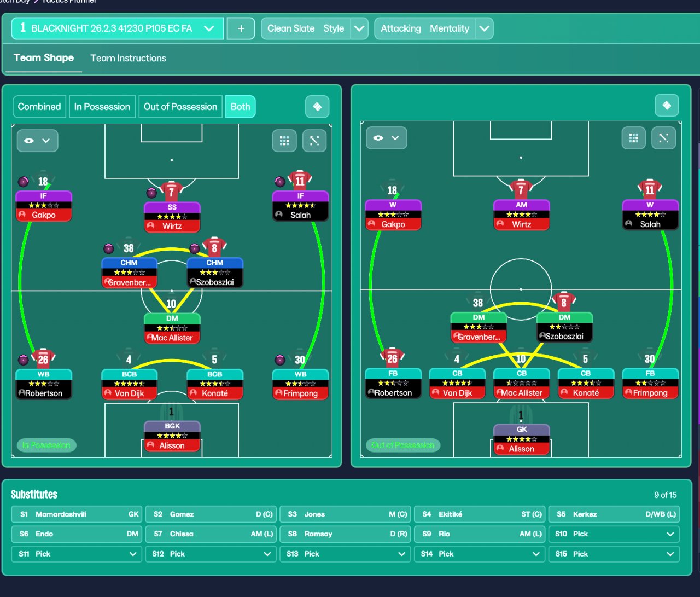Click the purple instruction icon beside Frimpong's number 30
Screen dimensions: 700x597
[280, 360]
